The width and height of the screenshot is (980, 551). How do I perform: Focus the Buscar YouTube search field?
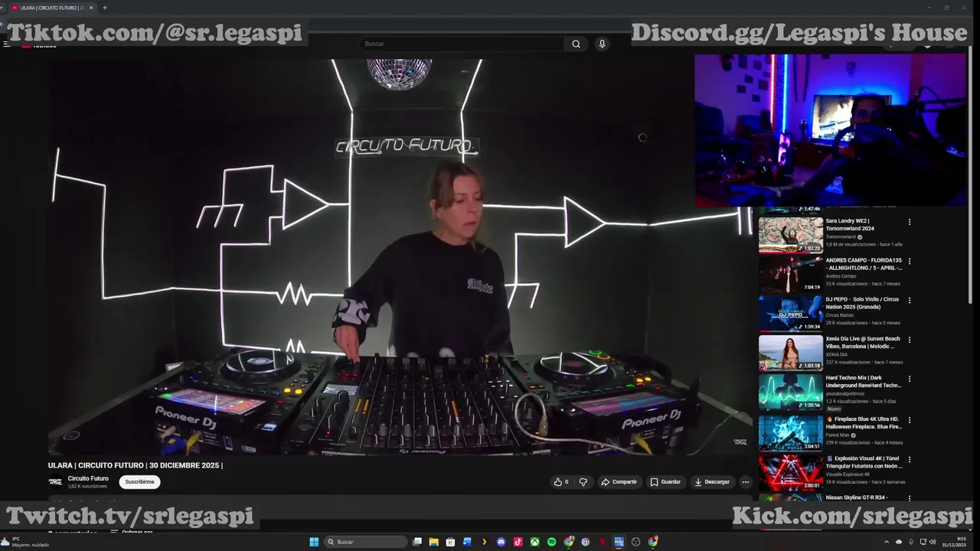463,44
